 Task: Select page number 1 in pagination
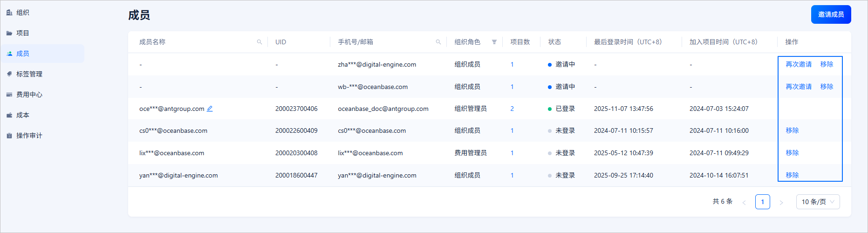[x=763, y=202]
